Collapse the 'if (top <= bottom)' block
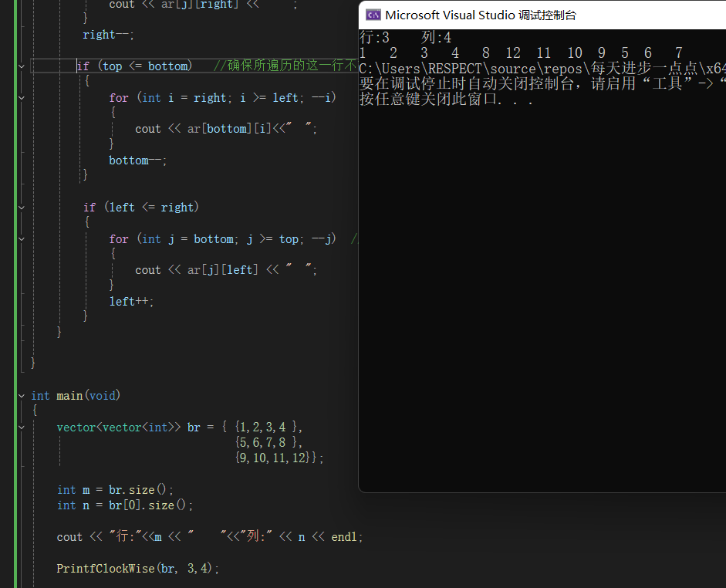Viewport: 726px width, 588px height. tap(22, 66)
